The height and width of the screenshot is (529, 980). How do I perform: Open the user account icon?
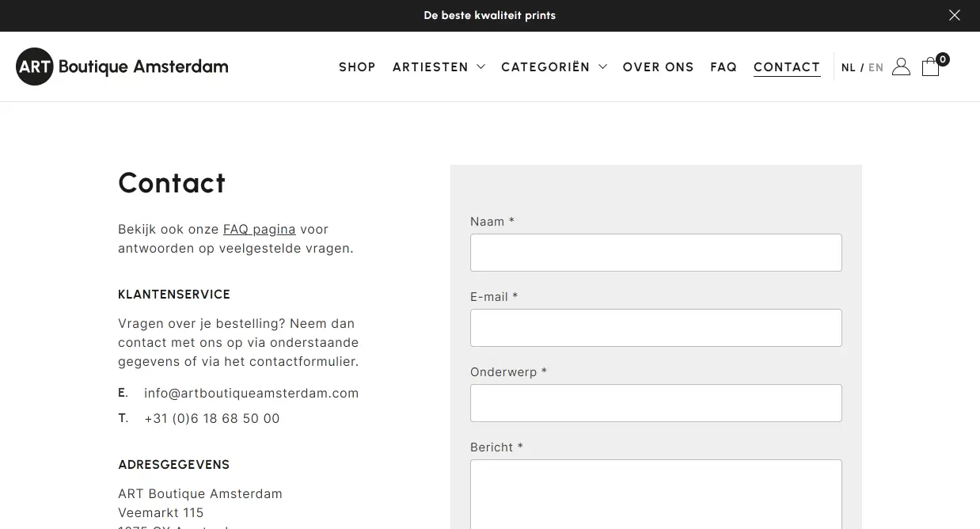(x=901, y=67)
